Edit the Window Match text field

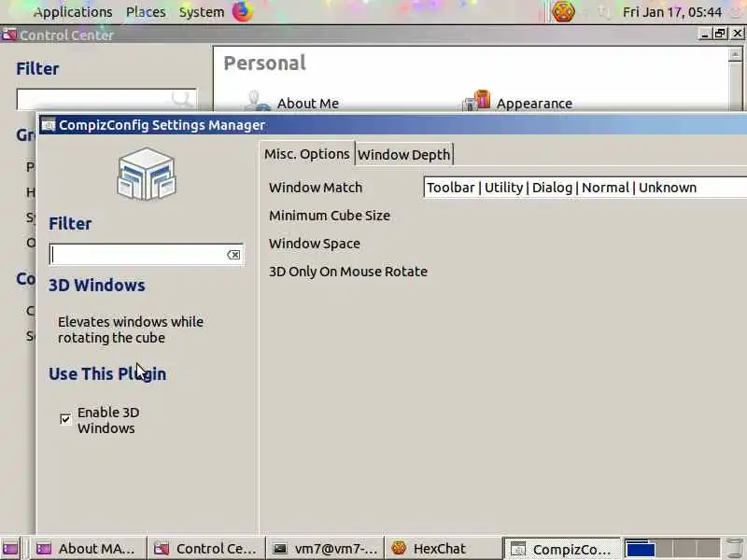(585, 188)
